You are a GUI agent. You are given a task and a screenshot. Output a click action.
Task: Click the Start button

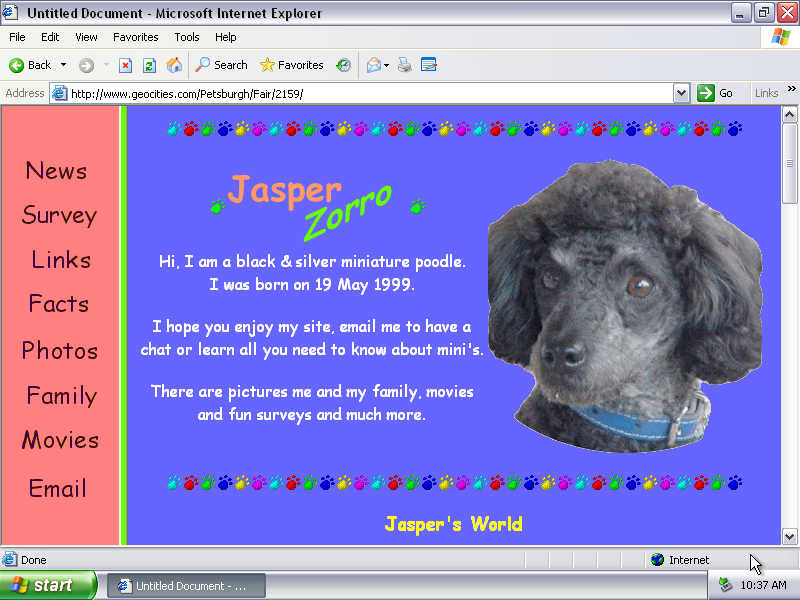[48, 585]
